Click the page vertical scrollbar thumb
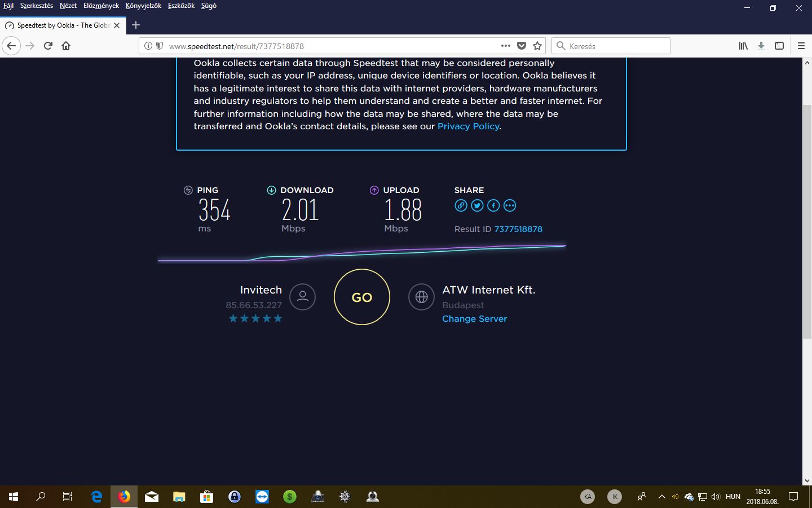Viewport: 812px width, 508px height. click(807, 221)
